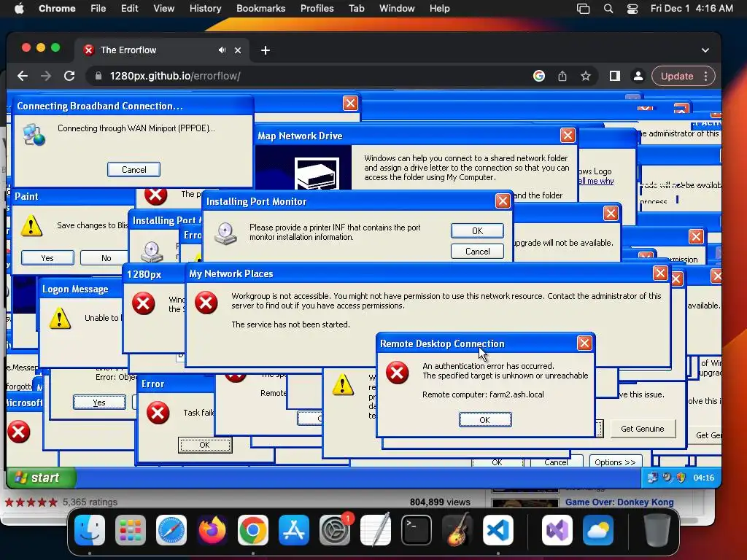This screenshot has height=560, width=747.
Task: Open TextEdit from the Dock
Action: pyautogui.click(x=376, y=530)
